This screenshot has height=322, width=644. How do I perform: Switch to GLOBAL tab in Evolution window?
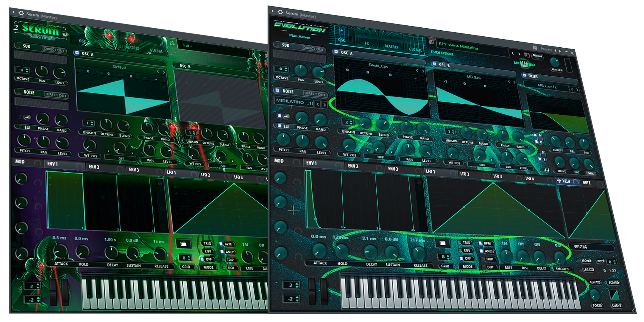pyautogui.click(x=415, y=45)
